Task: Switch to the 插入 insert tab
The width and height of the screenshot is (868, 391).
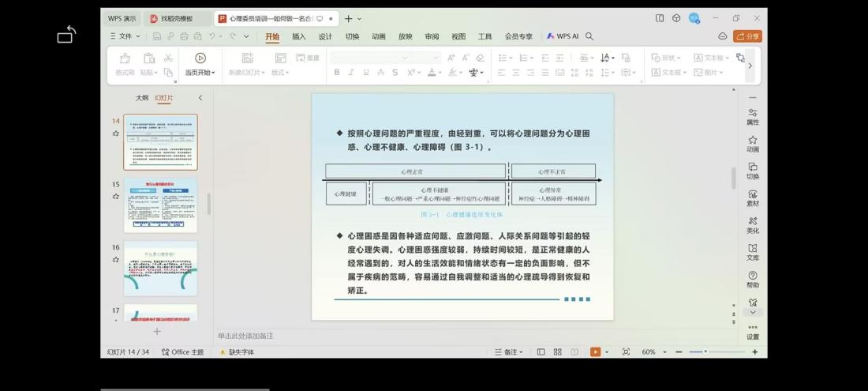Action: 299,36
